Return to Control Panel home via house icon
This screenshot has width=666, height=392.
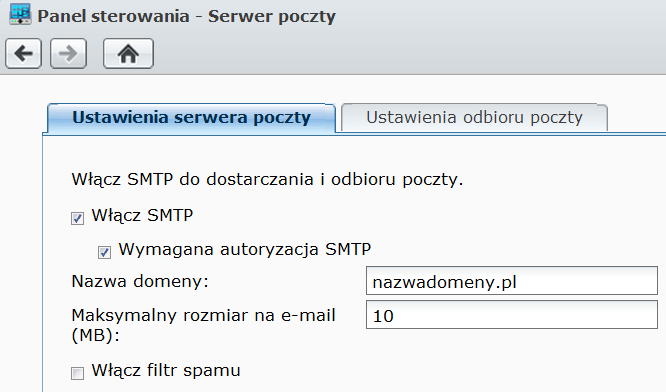click(x=128, y=54)
